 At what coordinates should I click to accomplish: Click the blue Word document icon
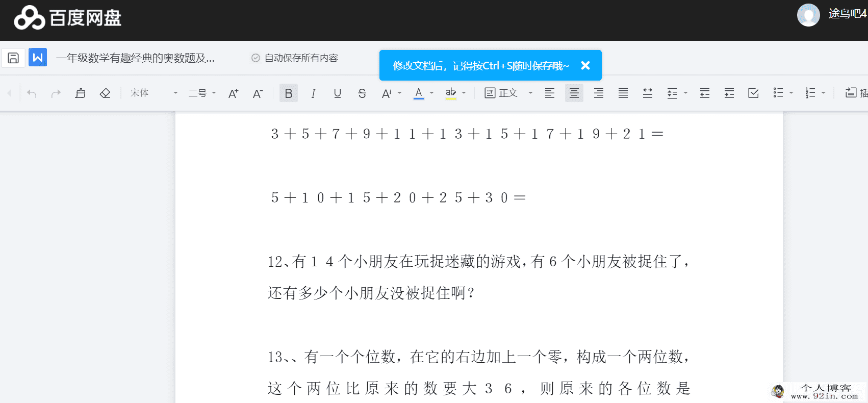pyautogui.click(x=38, y=58)
